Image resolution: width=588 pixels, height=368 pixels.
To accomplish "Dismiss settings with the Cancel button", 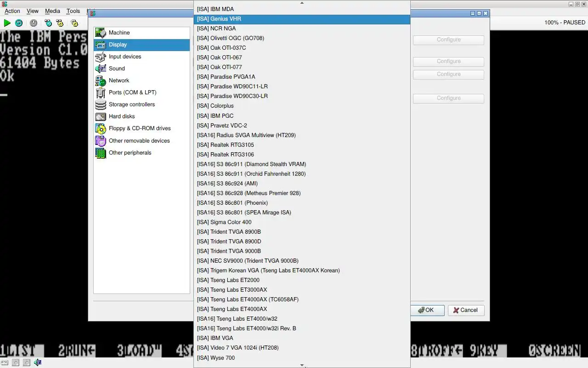I will click(466, 310).
